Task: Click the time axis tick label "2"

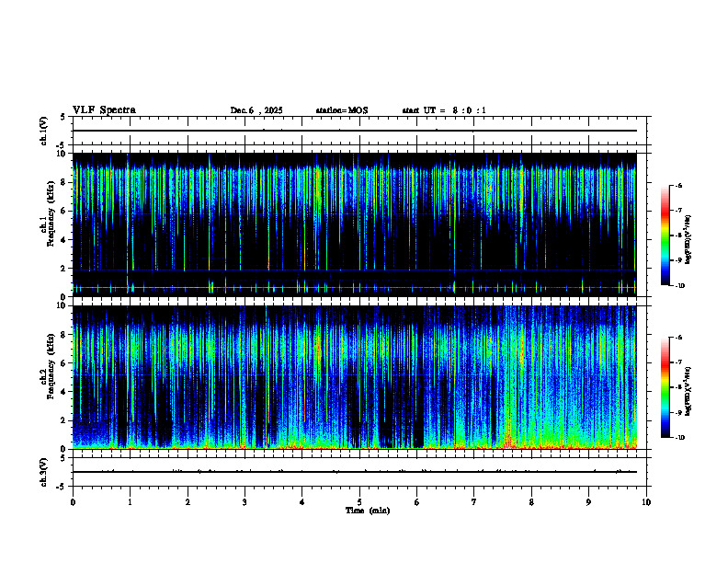Action: (188, 502)
